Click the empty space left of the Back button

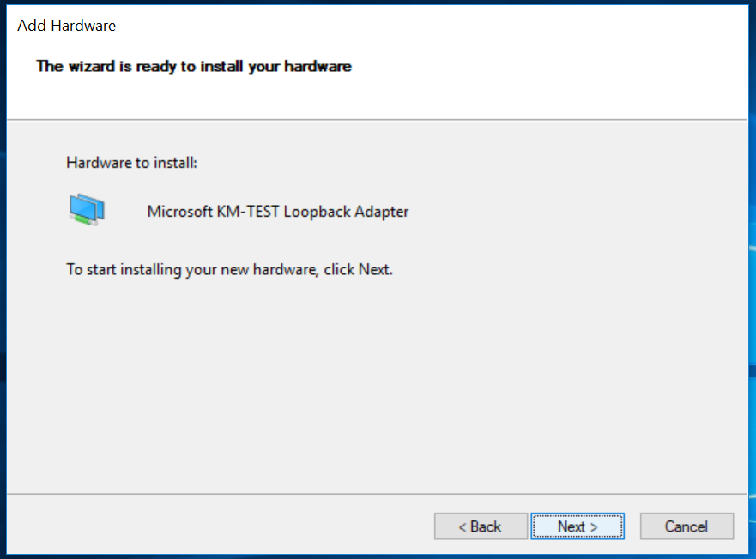click(215, 526)
